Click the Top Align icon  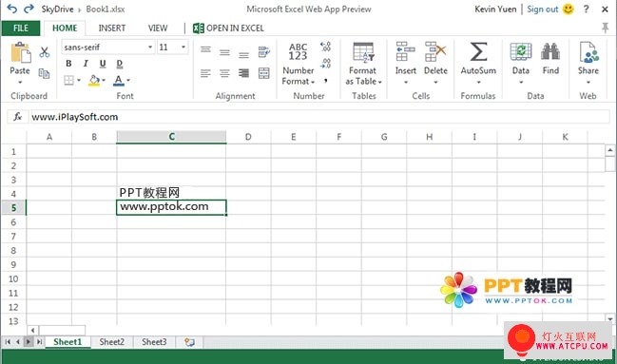tap(205, 49)
